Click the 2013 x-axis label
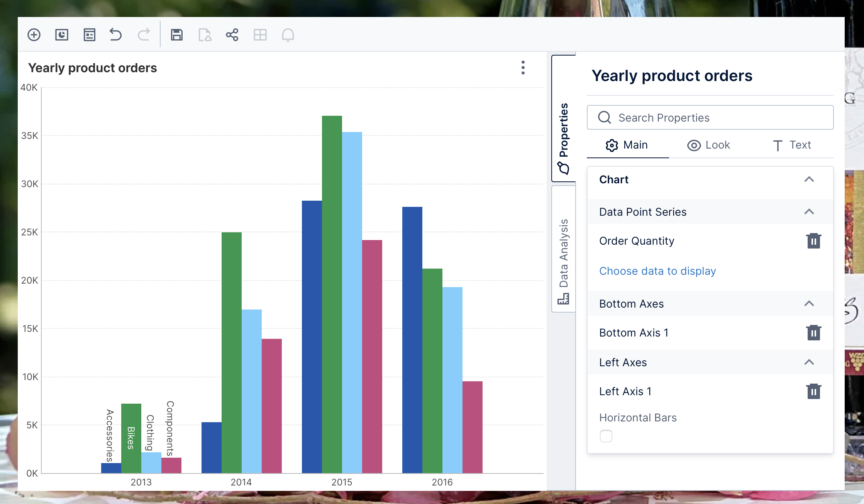 click(141, 482)
